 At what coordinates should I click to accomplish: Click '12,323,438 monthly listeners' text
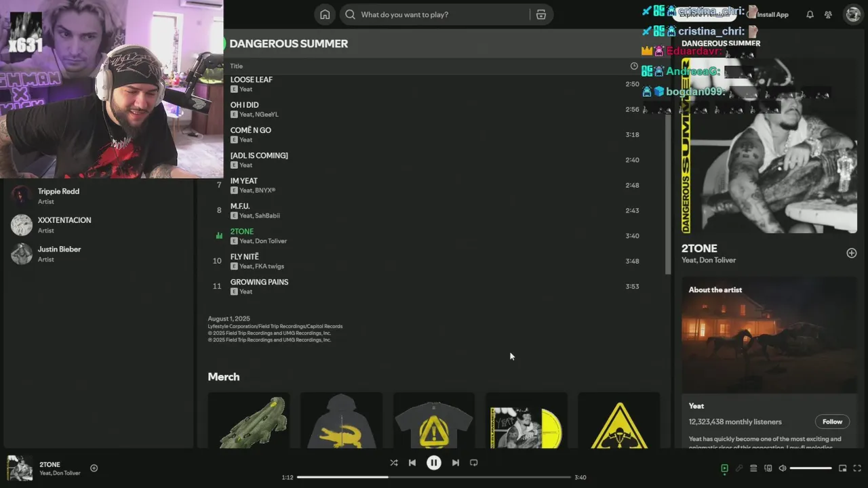[735, 422]
